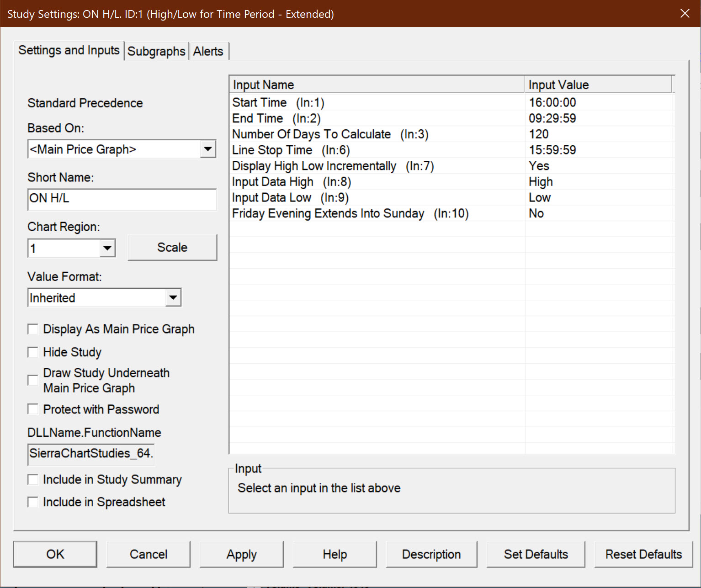Tick the Include in Spreadsheet checkbox
Screen dimensions: 701x588
pyautogui.click(x=33, y=502)
